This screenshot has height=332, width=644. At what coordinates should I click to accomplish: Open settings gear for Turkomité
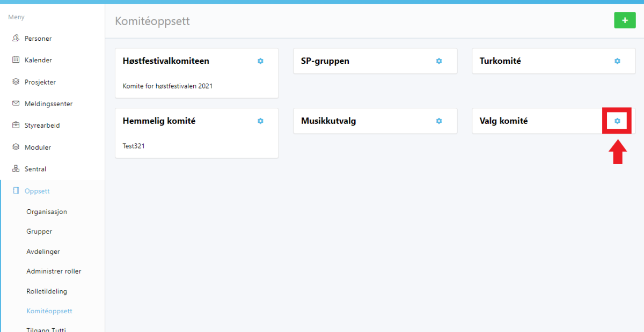[x=617, y=61]
